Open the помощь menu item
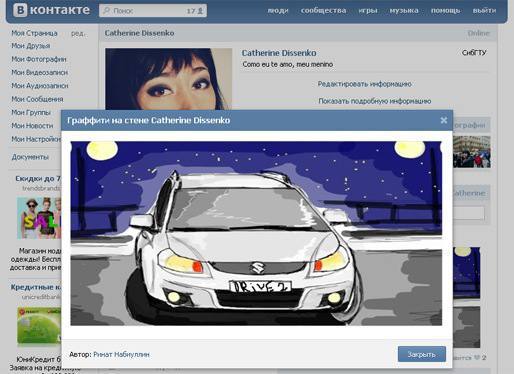The width and height of the screenshot is (514, 374). point(445,11)
